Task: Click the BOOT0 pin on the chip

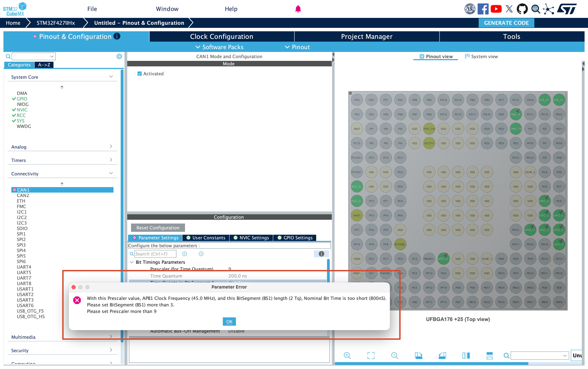Action: (429, 143)
